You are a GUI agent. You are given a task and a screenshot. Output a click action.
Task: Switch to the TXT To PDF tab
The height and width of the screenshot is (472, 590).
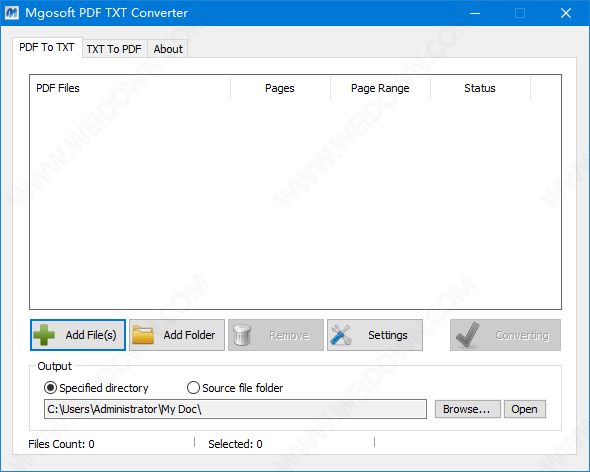click(x=114, y=49)
